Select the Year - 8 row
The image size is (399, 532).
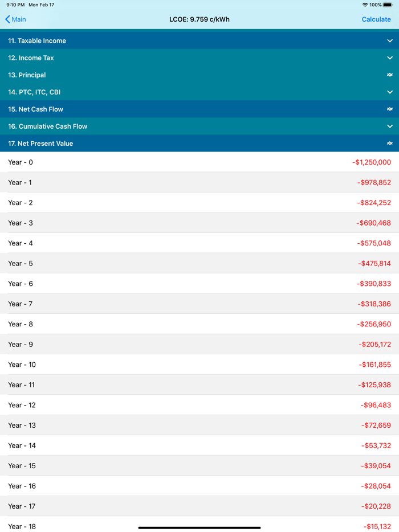coord(199,324)
